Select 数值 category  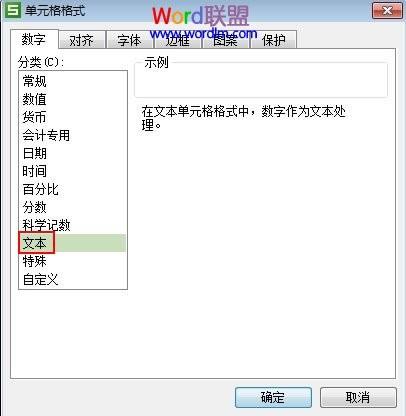[73, 99]
